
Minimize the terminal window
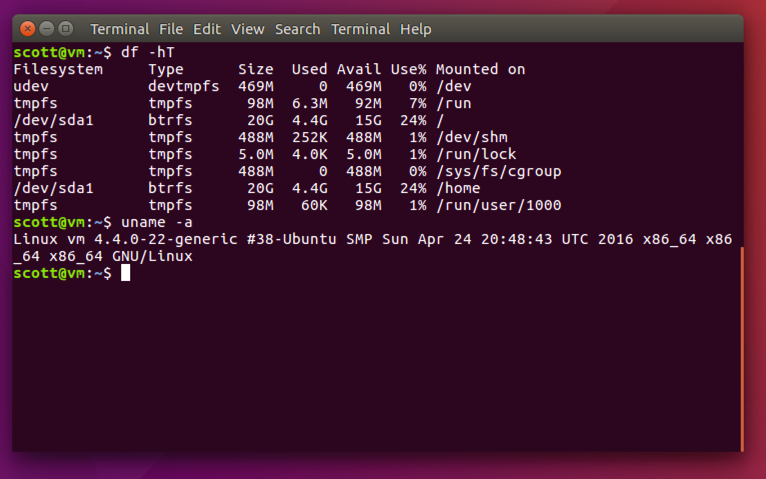46,29
